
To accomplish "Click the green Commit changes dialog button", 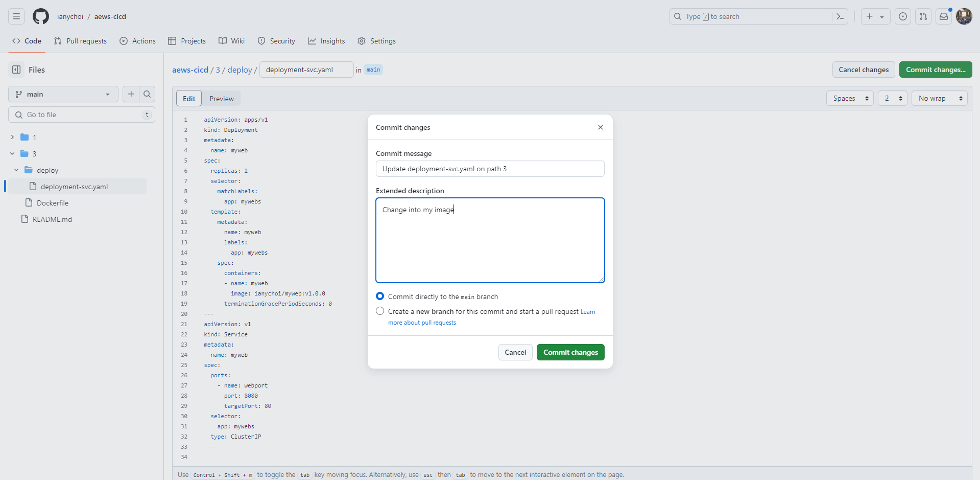I will [x=570, y=352].
